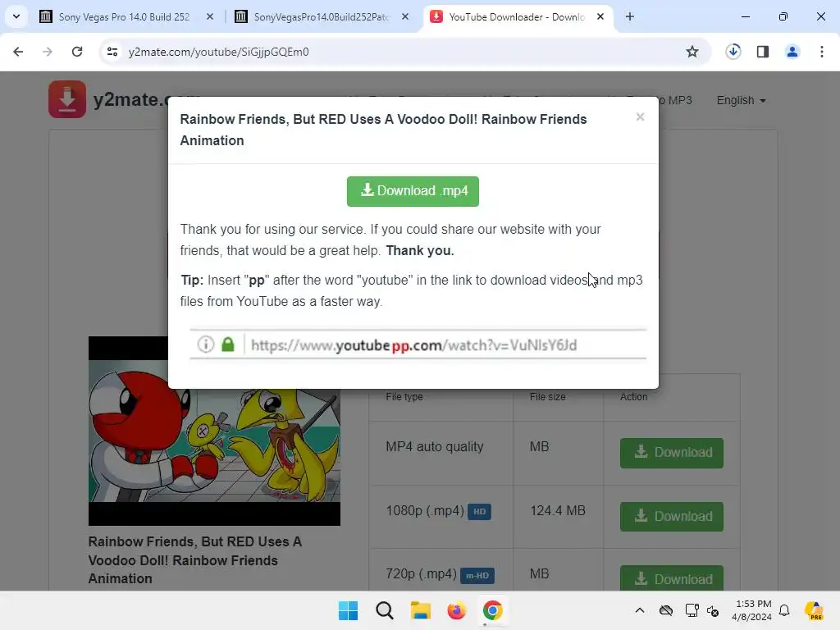Open a new browser tab
Viewport: 840px width, 630px height.
[x=630, y=17]
